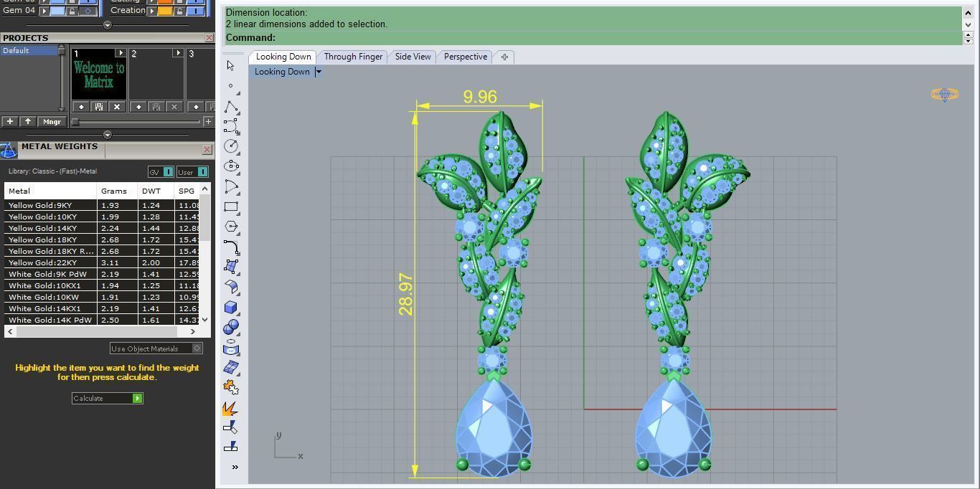Toggle the Gem 04 lock icon
The image size is (980, 489).
pyautogui.click(x=72, y=11)
